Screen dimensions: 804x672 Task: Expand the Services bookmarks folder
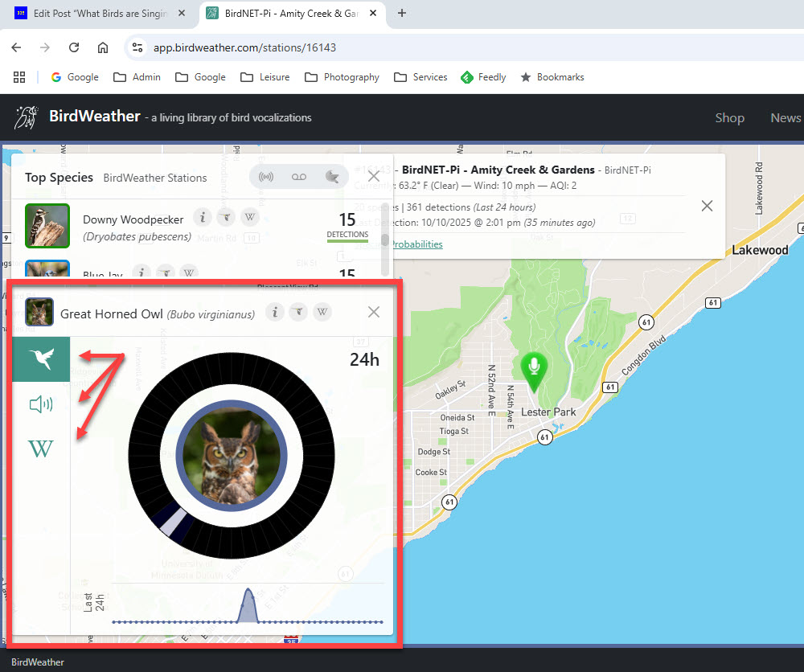tap(420, 77)
